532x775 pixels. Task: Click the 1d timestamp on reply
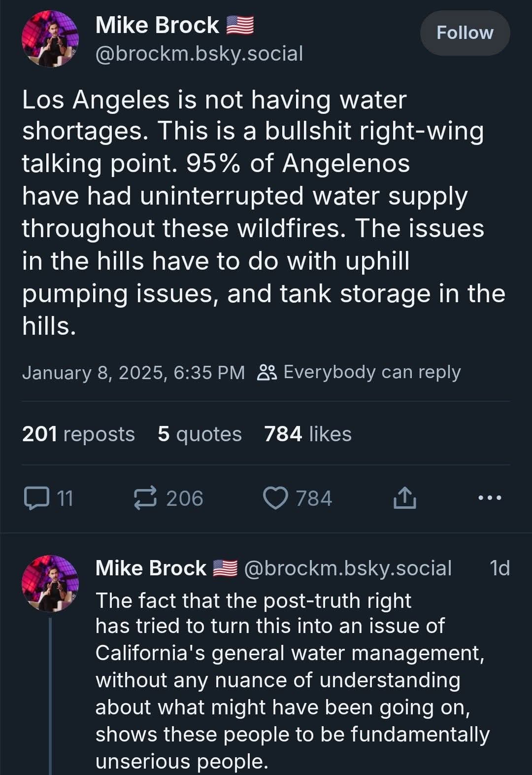[499, 568]
